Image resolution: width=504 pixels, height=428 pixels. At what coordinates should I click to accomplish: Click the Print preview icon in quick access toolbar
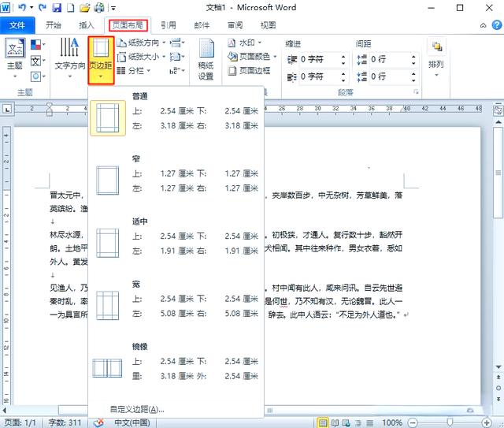point(99,7)
